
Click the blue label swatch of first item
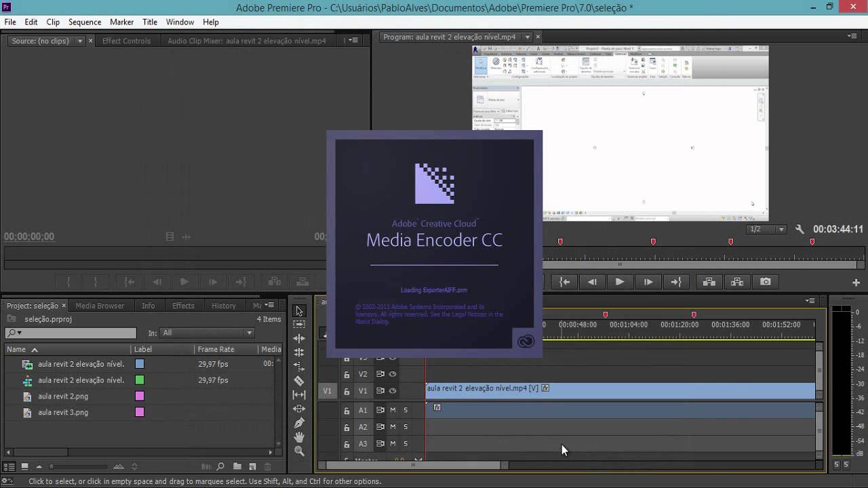[x=140, y=364]
